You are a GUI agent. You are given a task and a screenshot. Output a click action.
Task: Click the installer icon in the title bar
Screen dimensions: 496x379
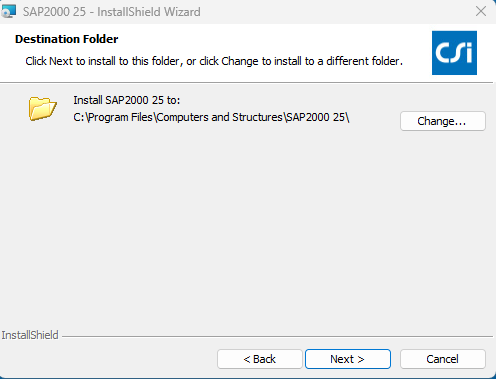(x=8, y=11)
